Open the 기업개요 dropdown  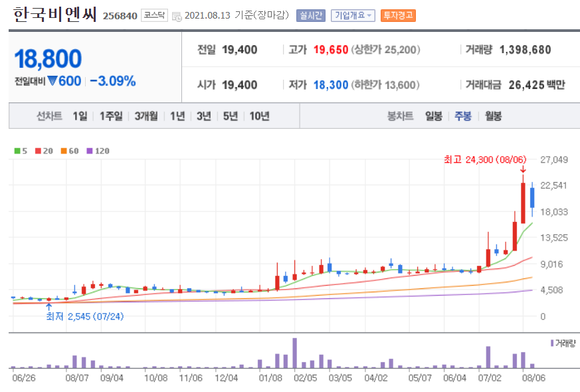click(353, 15)
